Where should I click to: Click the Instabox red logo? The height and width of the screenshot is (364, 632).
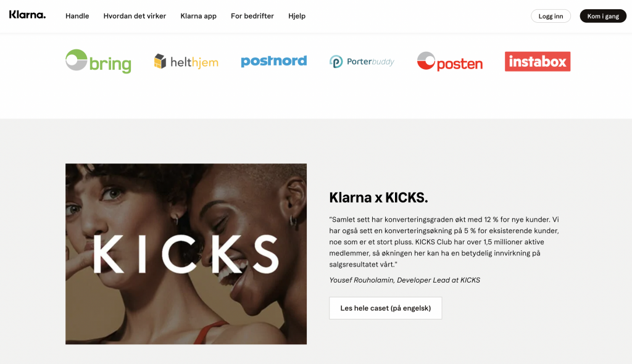(x=537, y=62)
